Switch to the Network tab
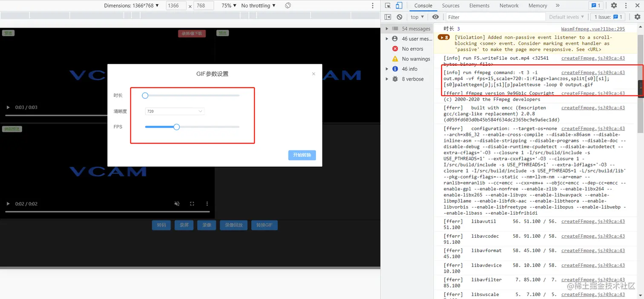The width and height of the screenshot is (644, 299). pos(509,6)
